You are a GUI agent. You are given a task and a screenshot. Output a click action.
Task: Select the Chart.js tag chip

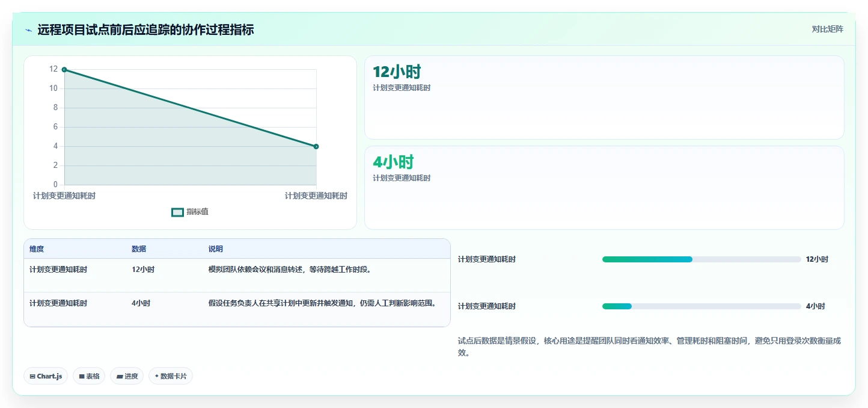[x=46, y=376]
